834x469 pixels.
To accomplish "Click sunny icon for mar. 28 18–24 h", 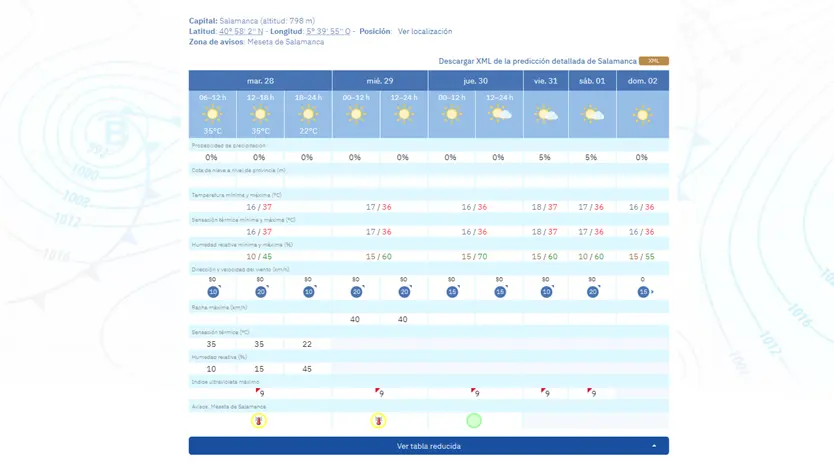I will [x=308, y=114].
